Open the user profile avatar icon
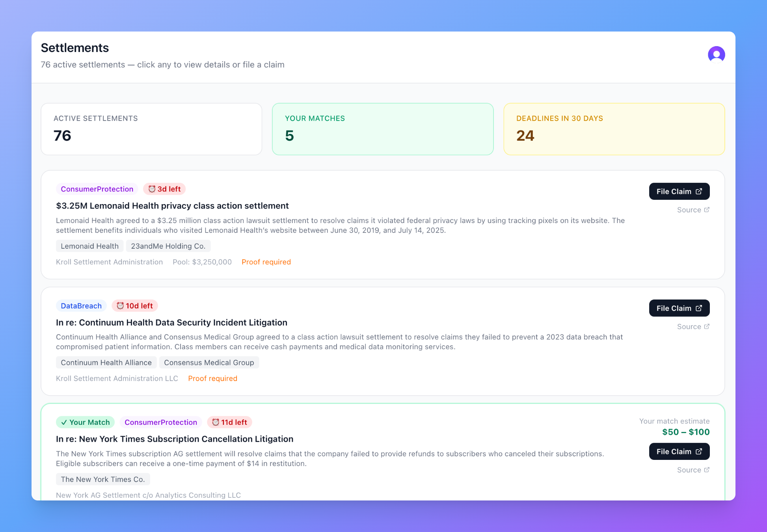767x532 pixels. pos(716,55)
